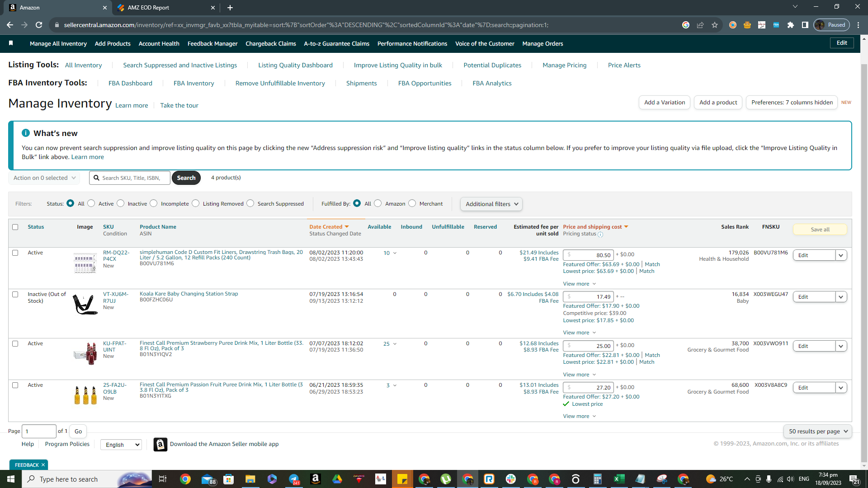The height and width of the screenshot is (488, 868).
Task: Click the Google icon in the address bar
Action: pos(686,25)
